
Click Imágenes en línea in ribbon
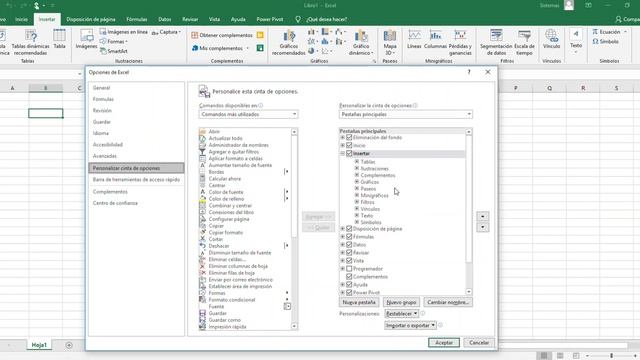click(x=124, y=32)
